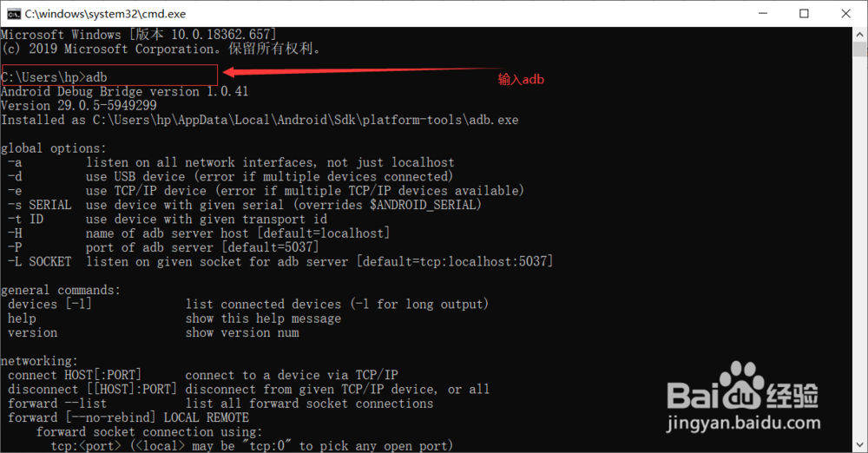Screen dimensions: 868x453
Task: Close the cmd.exe window
Action: point(845,14)
